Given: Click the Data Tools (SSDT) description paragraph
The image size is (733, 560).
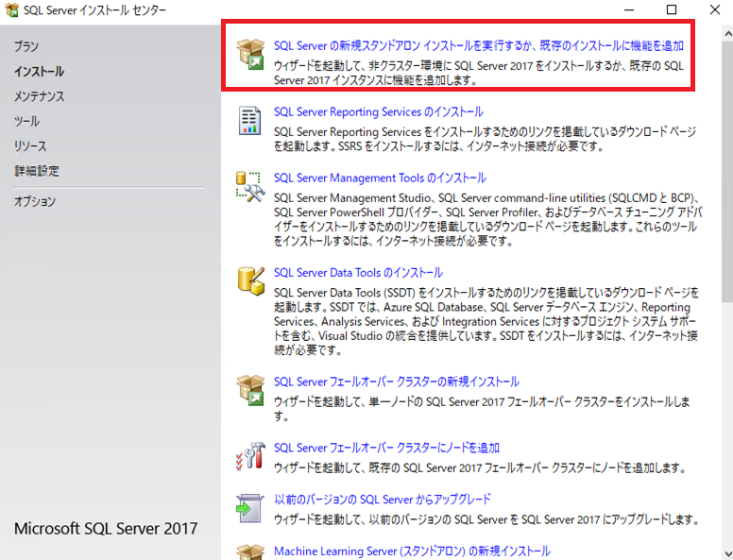Looking at the screenshot, I should click(x=486, y=321).
